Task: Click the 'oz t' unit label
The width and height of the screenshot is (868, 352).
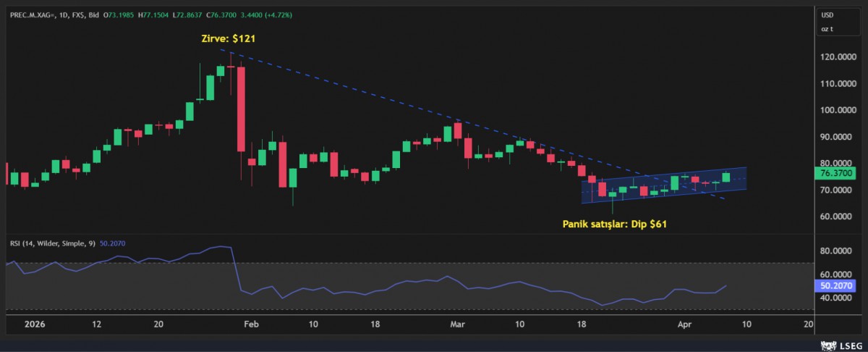Action: [827, 29]
